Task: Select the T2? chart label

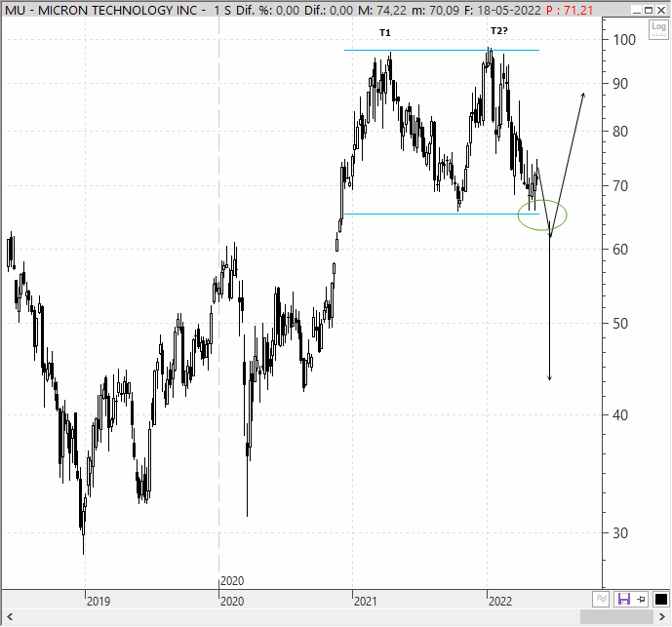Action: tap(498, 31)
